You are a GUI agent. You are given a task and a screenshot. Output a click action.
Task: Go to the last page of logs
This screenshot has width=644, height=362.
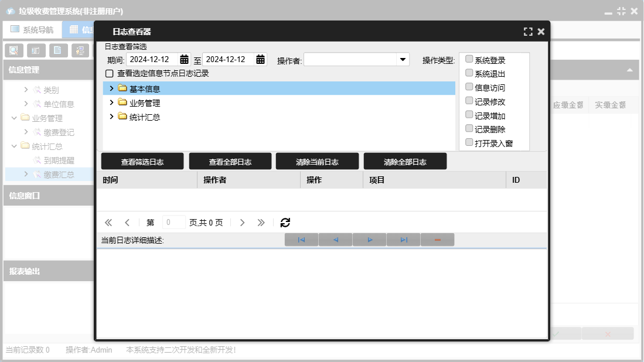point(261,223)
